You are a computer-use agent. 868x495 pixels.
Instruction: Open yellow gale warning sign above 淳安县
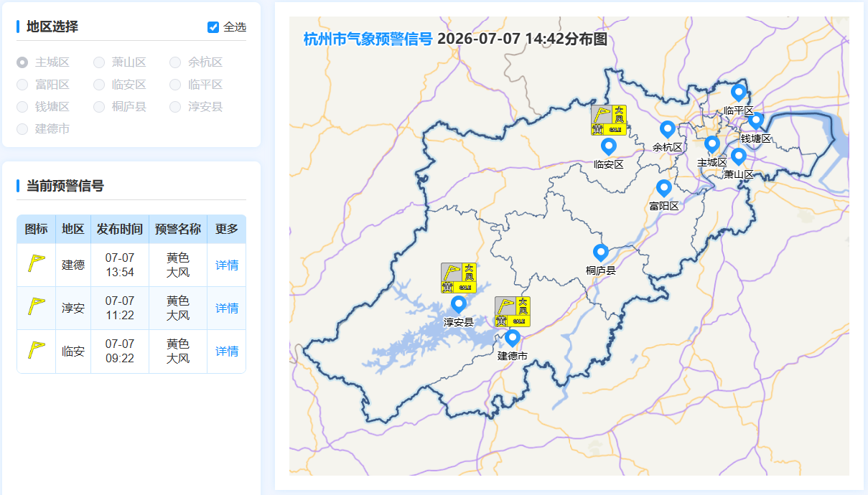coord(459,278)
